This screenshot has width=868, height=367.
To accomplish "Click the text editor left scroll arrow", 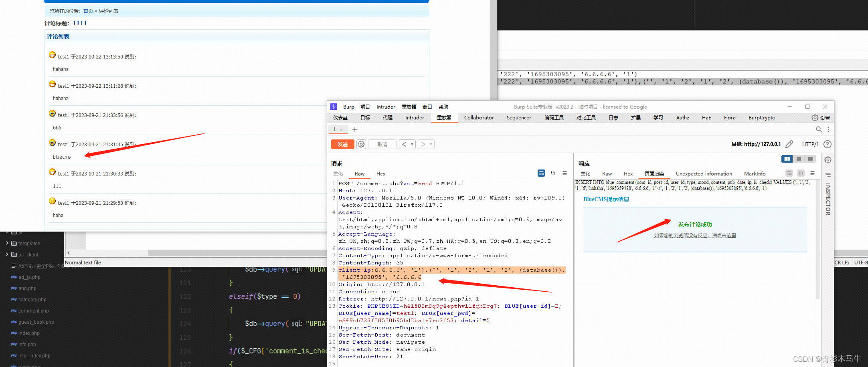I will [x=69, y=253].
